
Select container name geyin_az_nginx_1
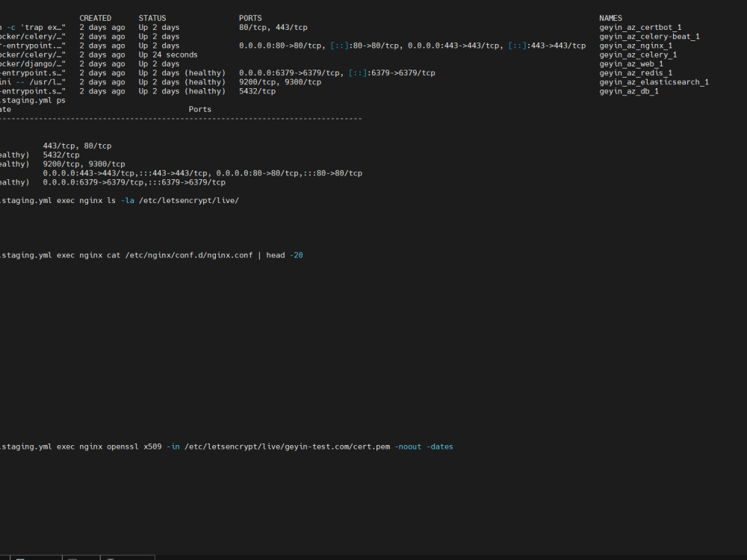636,46
